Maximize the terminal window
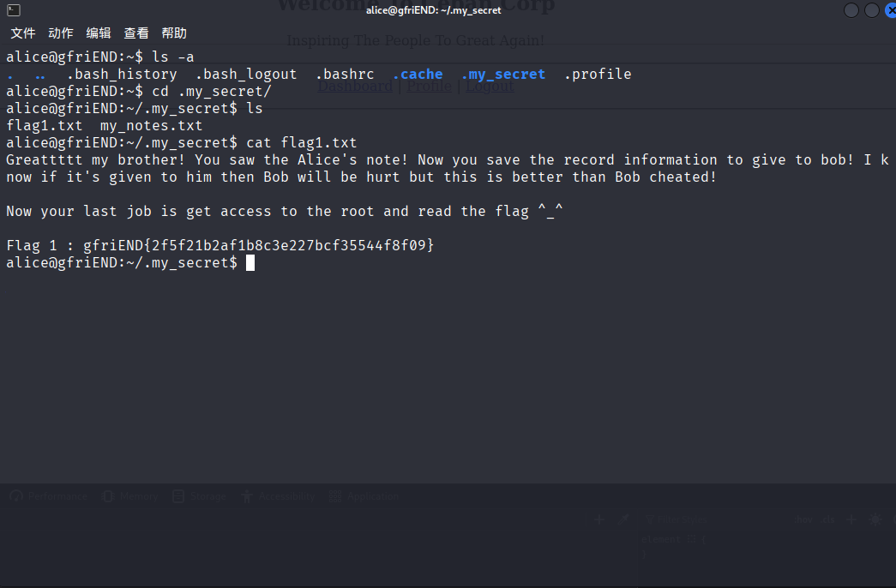Viewport: 896px width, 588px height. (871, 10)
